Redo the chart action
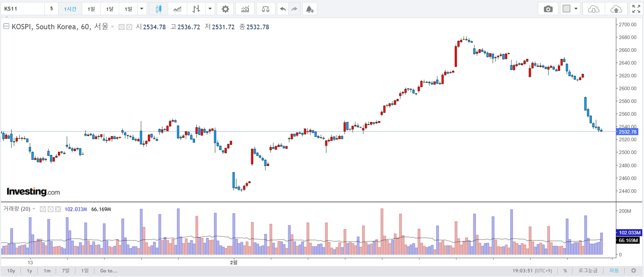 [294, 9]
